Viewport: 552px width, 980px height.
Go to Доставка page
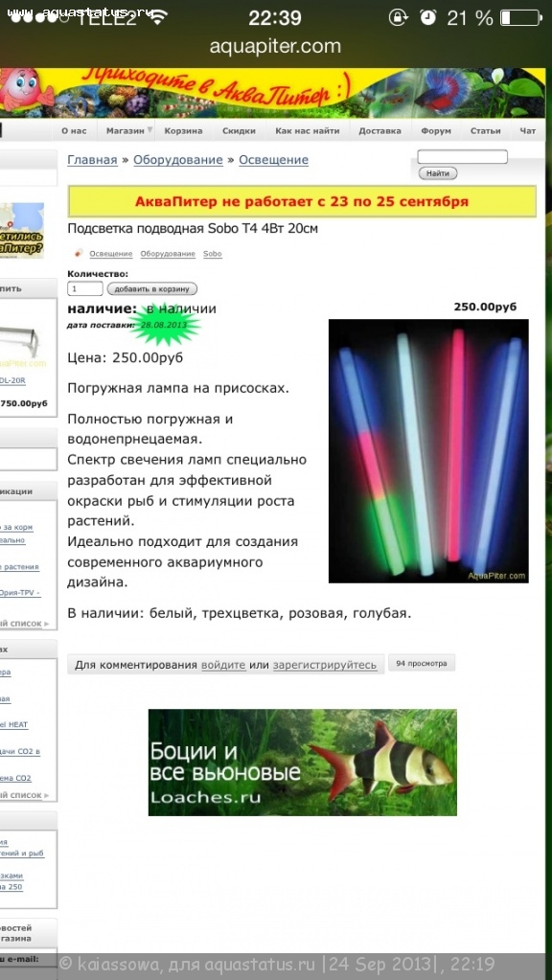[380, 130]
